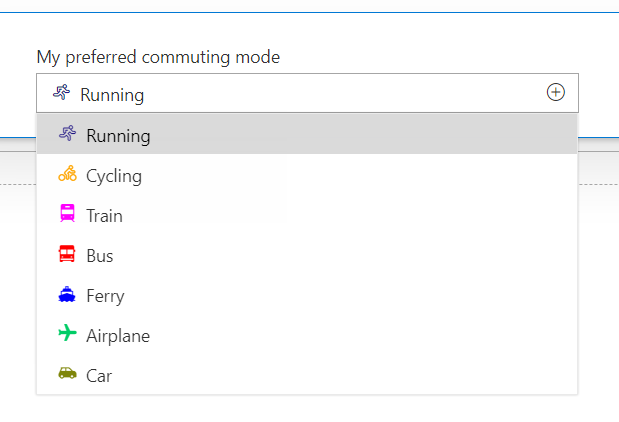The width and height of the screenshot is (619, 422).
Task: Dismiss the dropdown by clicking blank area below the list
Action: (300, 410)
